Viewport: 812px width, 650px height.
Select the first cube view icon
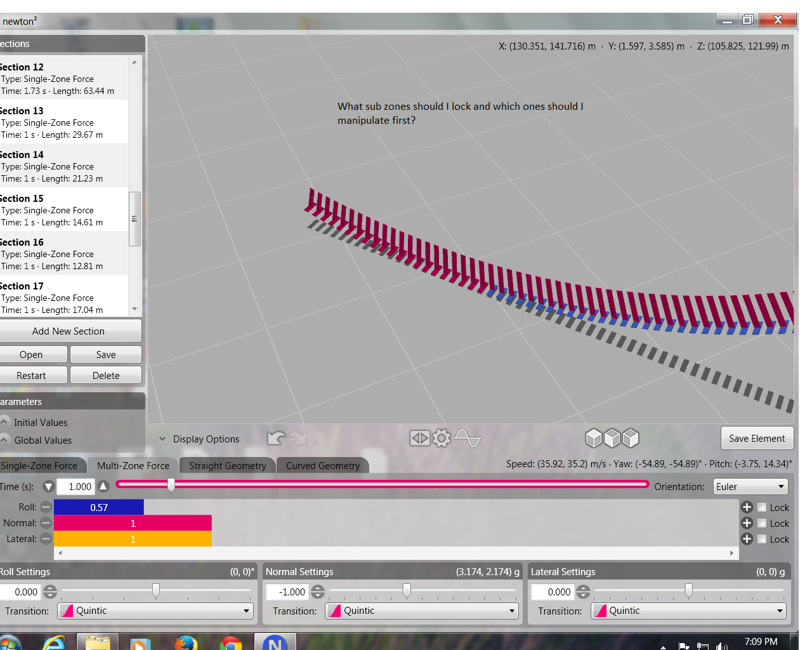point(594,438)
